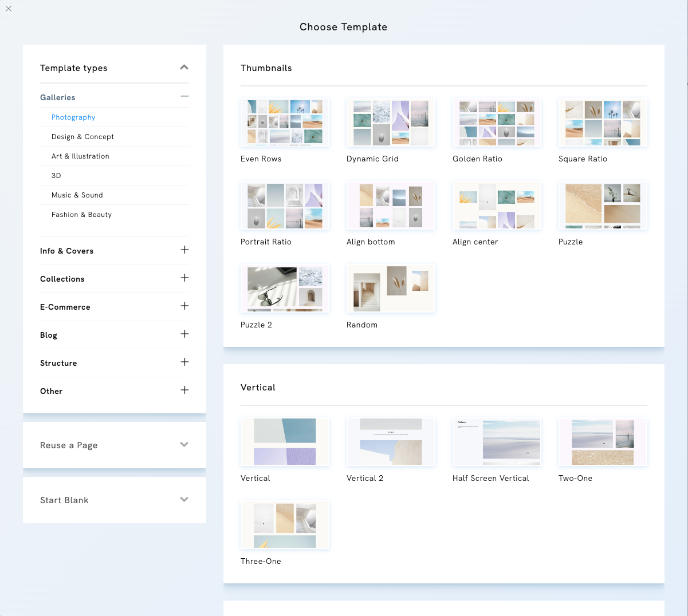The image size is (688, 616).
Task: Expand the Other section
Action: point(184,390)
